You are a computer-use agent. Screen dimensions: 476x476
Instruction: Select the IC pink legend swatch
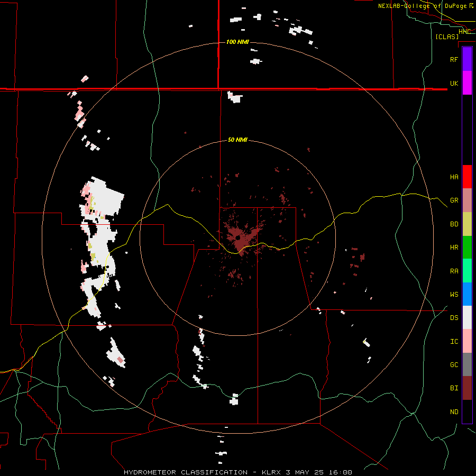467,341
